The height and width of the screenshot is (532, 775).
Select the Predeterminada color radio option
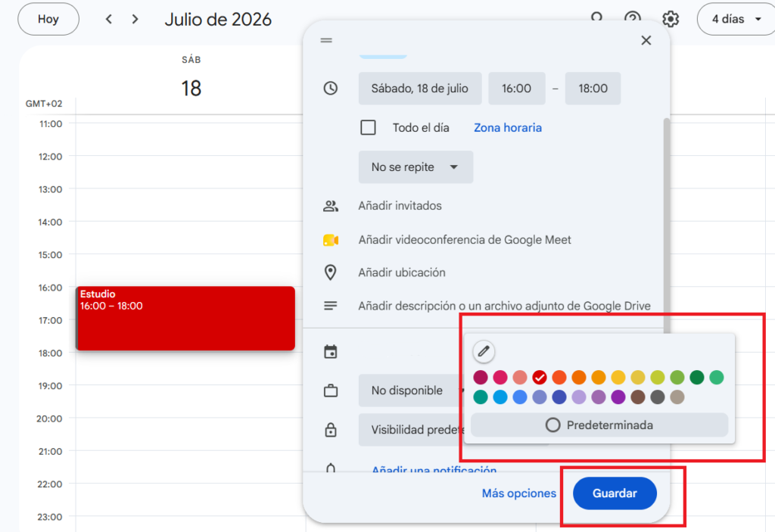pos(599,425)
